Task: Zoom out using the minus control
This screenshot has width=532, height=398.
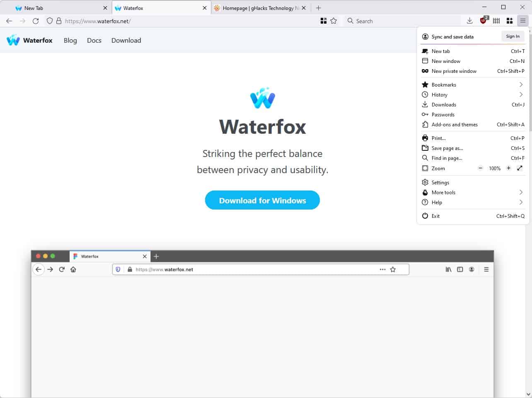Action: 480,168
